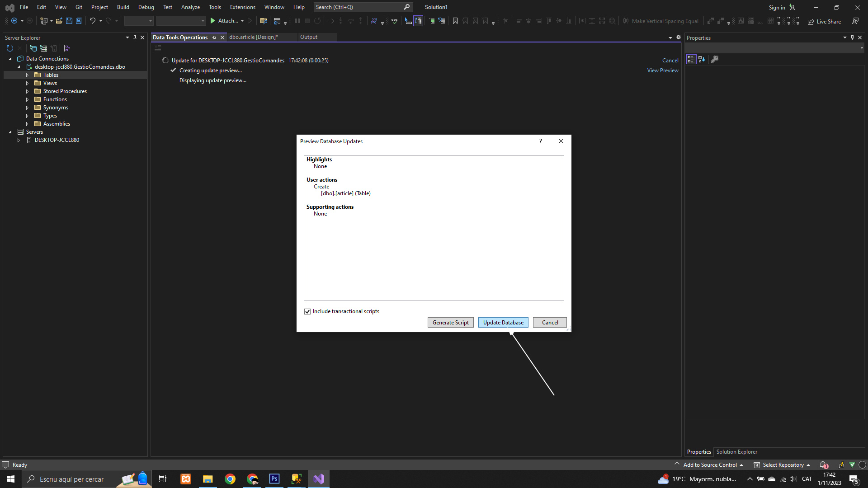Click Open File toolbar icon

[59, 21]
